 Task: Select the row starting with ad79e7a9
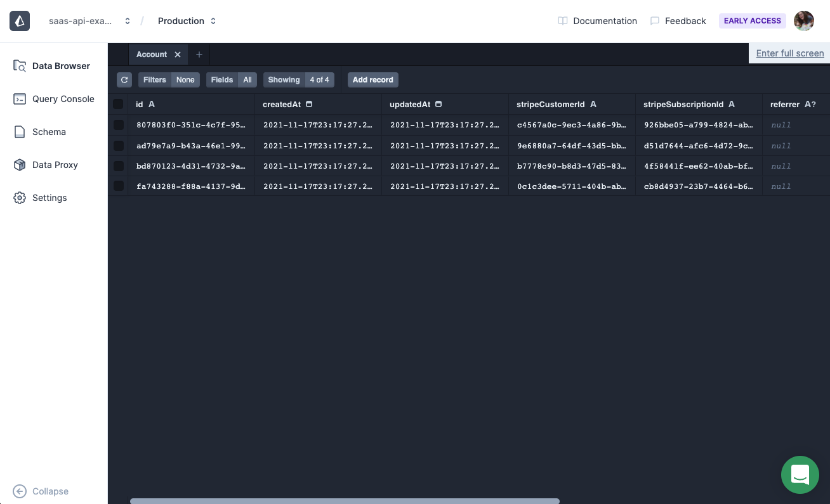click(x=119, y=146)
